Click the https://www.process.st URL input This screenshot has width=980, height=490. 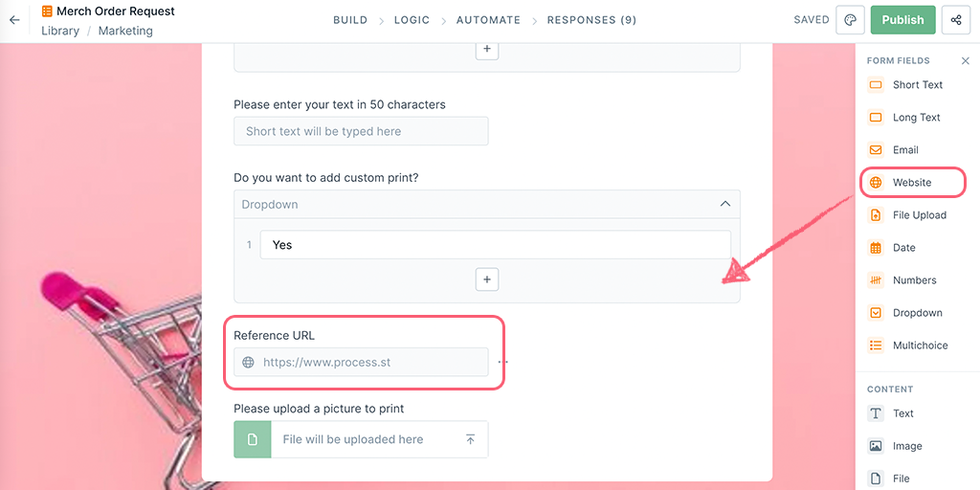[361, 362]
